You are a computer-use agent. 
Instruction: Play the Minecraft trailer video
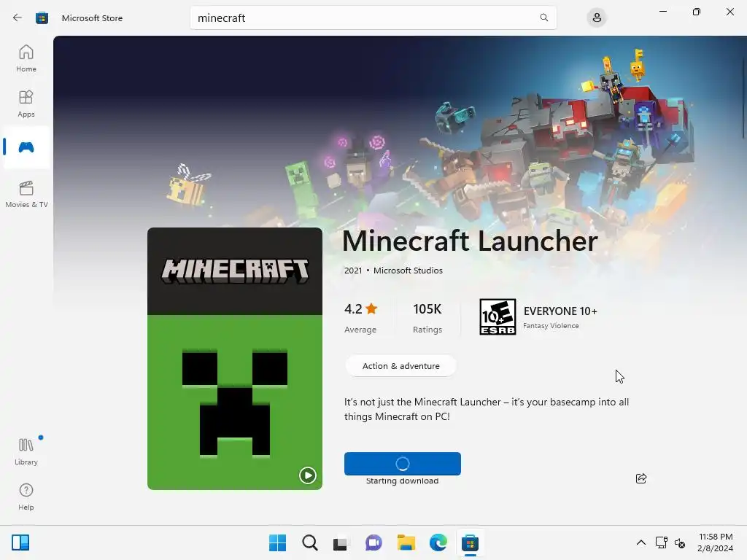[308, 475]
